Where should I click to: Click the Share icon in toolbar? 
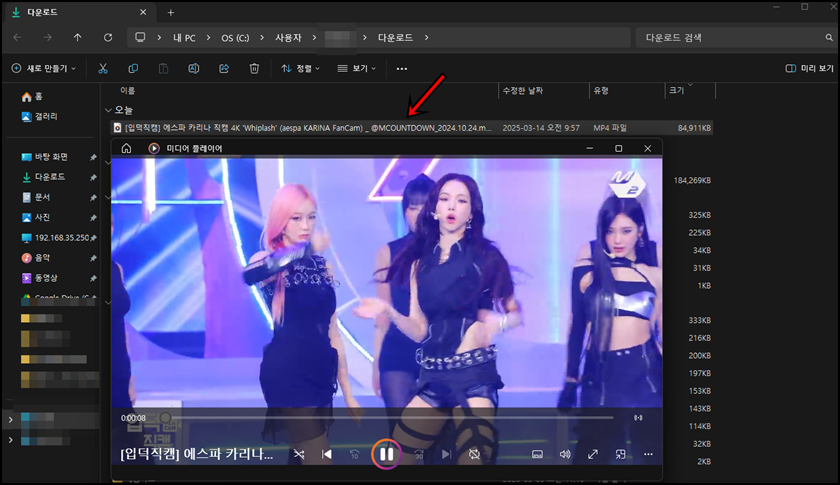(x=224, y=69)
